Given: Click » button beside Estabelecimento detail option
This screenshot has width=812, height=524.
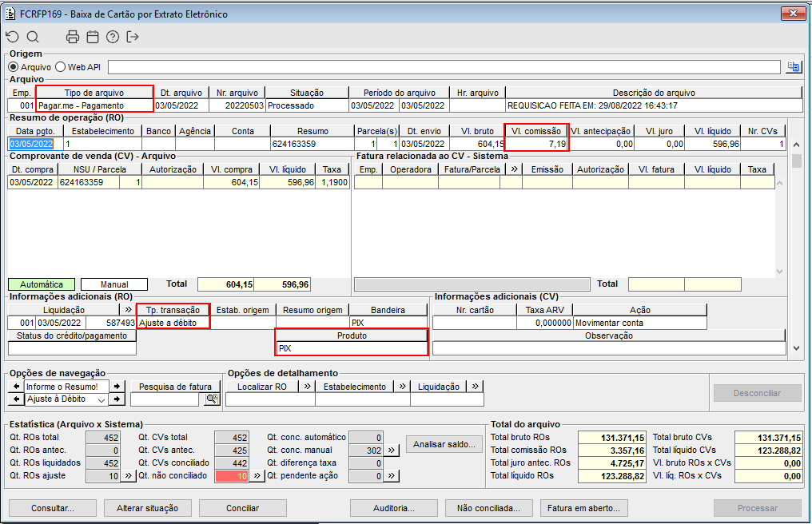Looking at the screenshot, I should click(402, 387).
